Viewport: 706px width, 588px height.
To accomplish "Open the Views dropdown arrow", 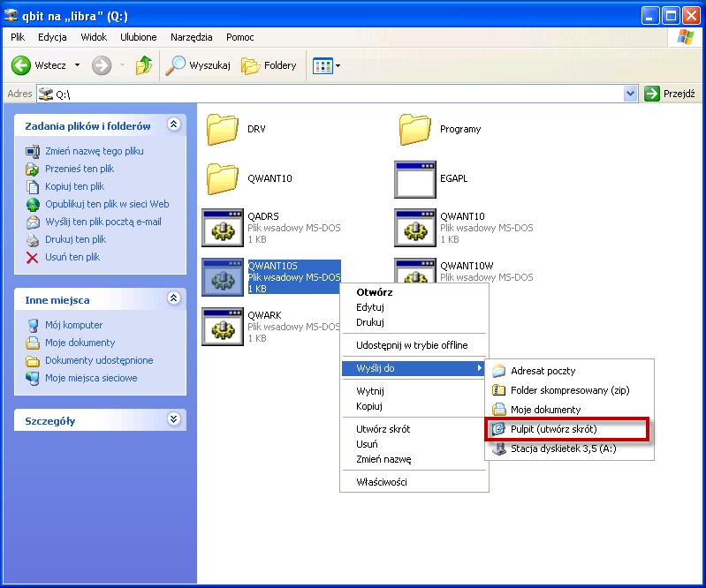I will coord(338,66).
